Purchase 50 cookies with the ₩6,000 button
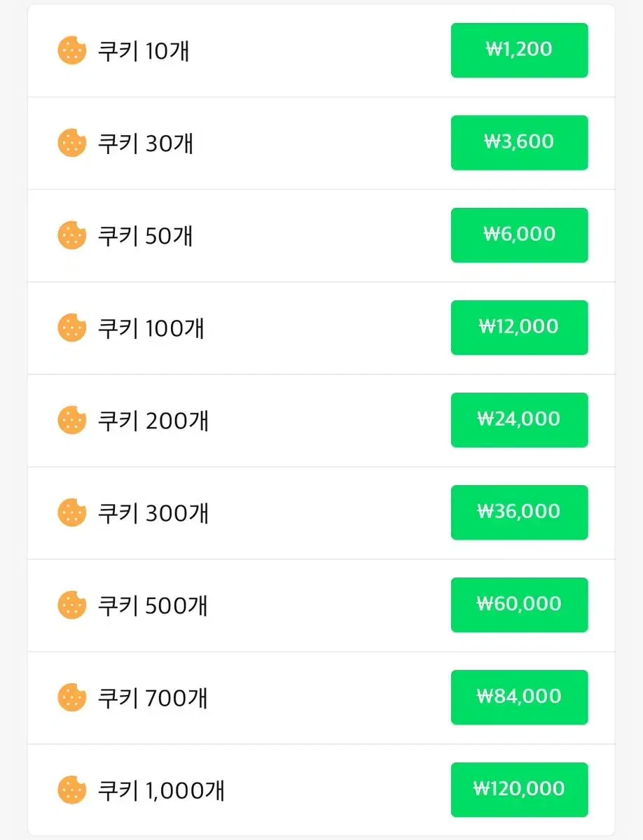643x840 pixels. (519, 235)
